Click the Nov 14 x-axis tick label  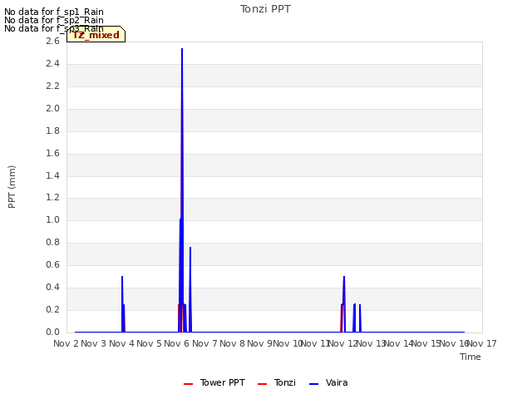point(399,343)
